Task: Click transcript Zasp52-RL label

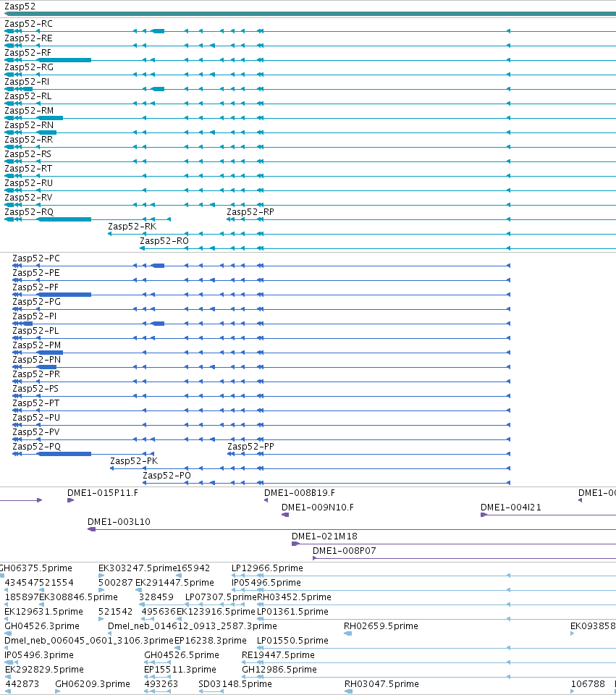Action: point(28,96)
